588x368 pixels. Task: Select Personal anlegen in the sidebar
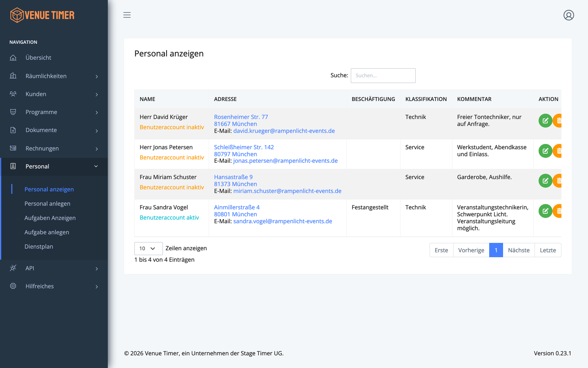[x=47, y=204]
